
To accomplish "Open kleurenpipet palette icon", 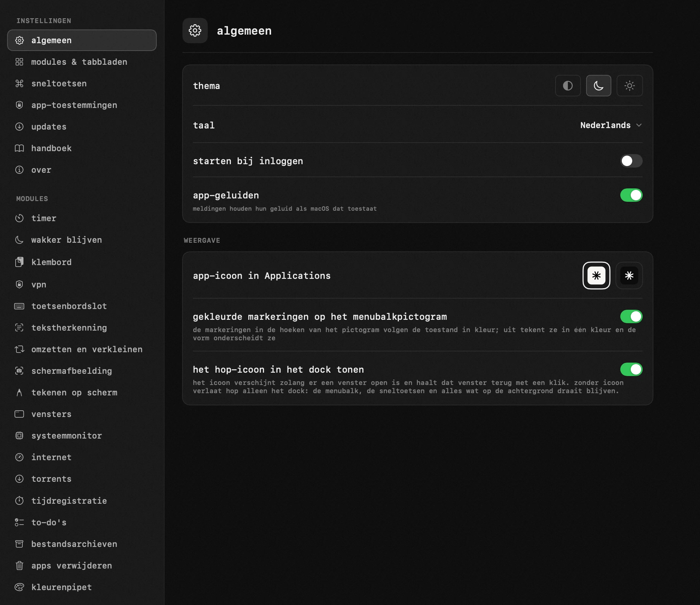I will click(x=19, y=587).
